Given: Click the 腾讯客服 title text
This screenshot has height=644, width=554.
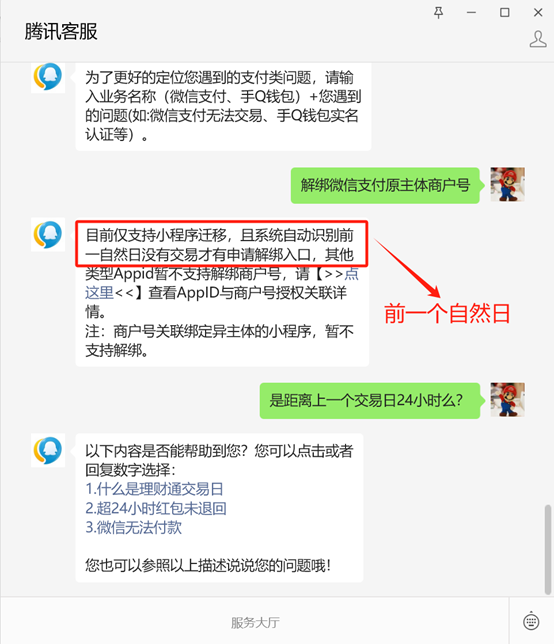Looking at the screenshot, I should (x=61, y=32).
